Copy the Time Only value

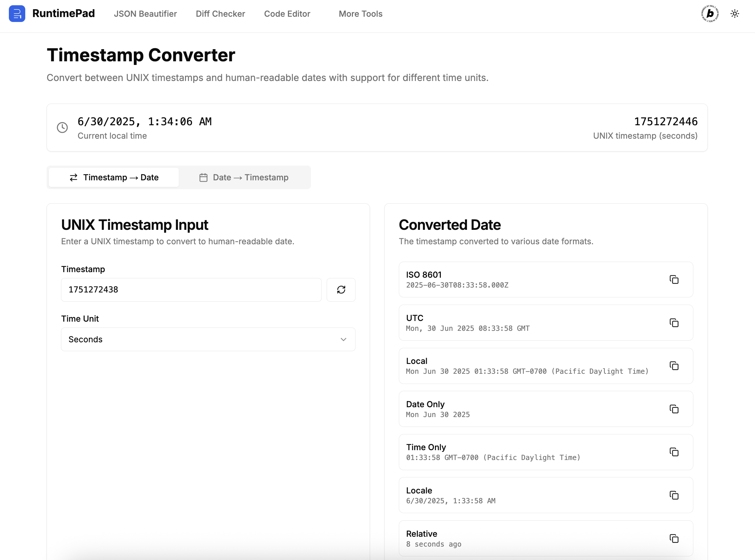coord(674,452)
